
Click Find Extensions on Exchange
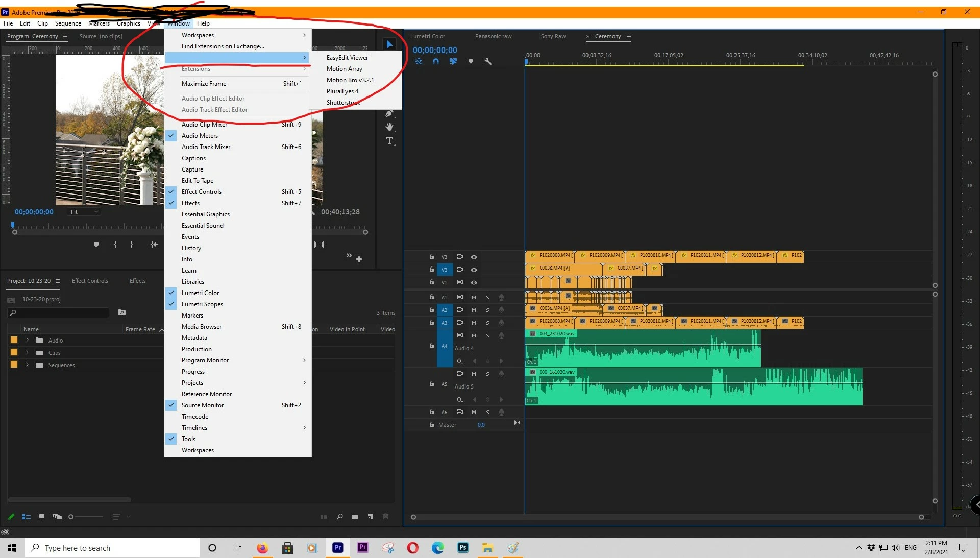223,46
